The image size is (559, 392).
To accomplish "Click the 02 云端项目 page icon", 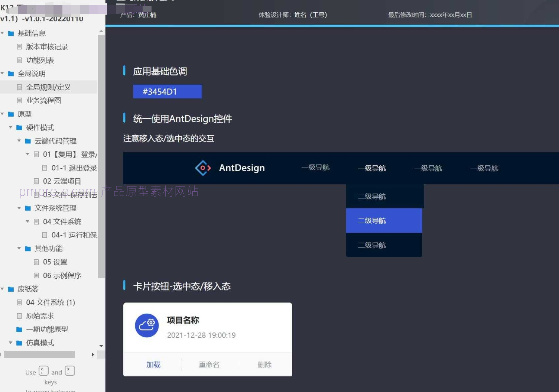I will coord(36,181).
